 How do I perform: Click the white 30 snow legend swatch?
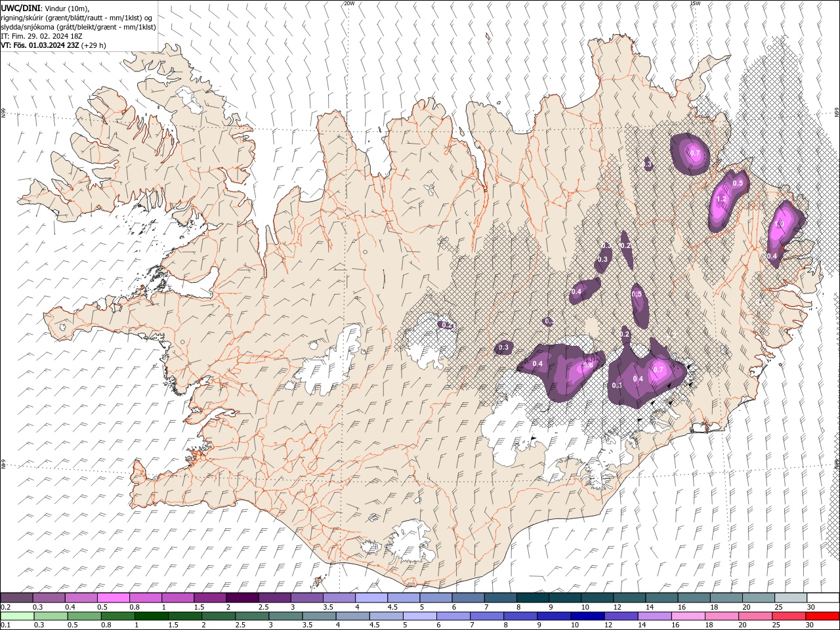point(822,598)
